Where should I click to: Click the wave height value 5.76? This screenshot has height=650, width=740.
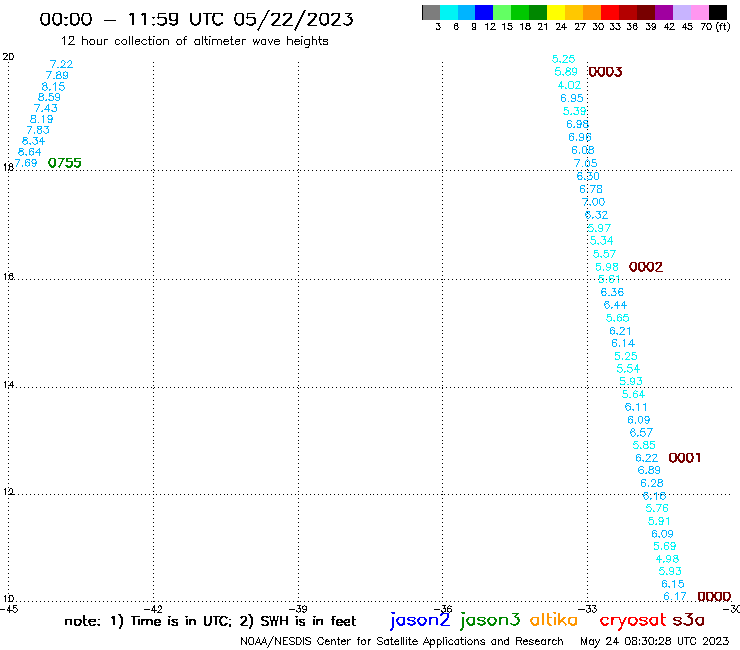coord(657,508)
